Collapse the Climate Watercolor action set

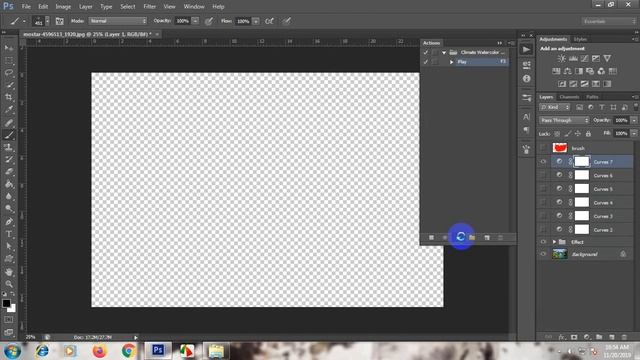444,52
